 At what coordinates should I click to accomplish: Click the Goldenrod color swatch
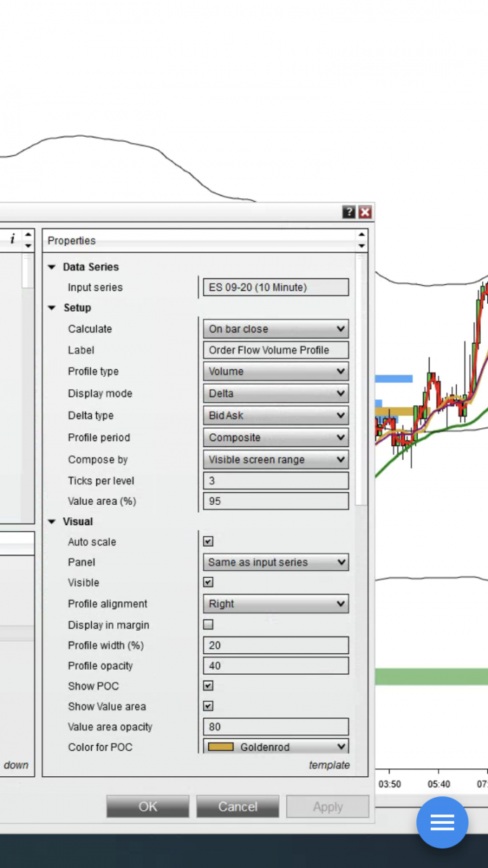coord(221,747)
